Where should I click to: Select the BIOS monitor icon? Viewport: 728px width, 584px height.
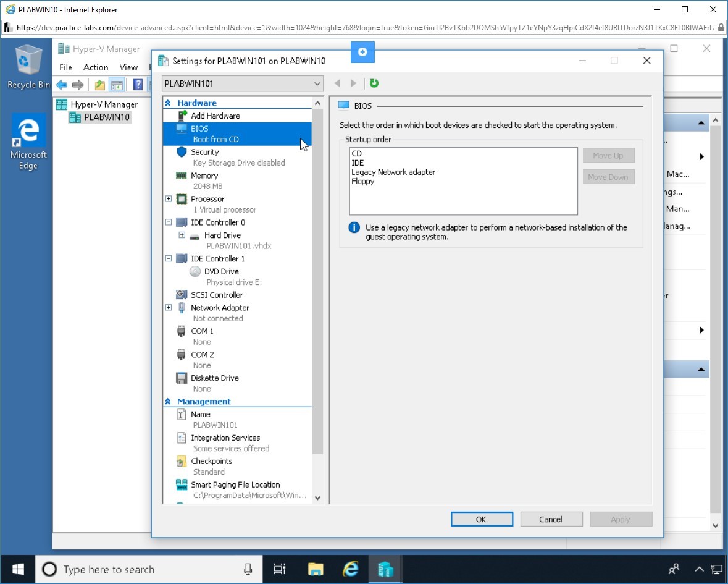(182, 129)
